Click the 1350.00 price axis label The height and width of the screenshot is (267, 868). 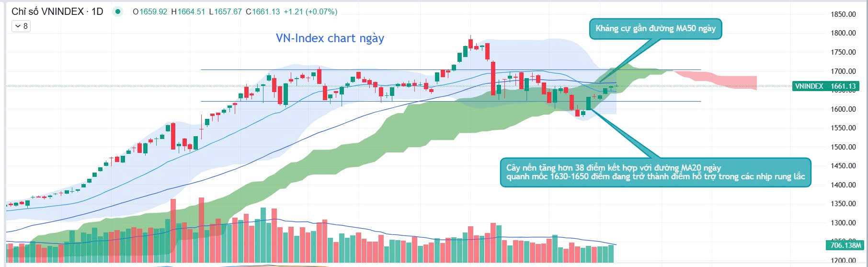[x=843, y=204]
